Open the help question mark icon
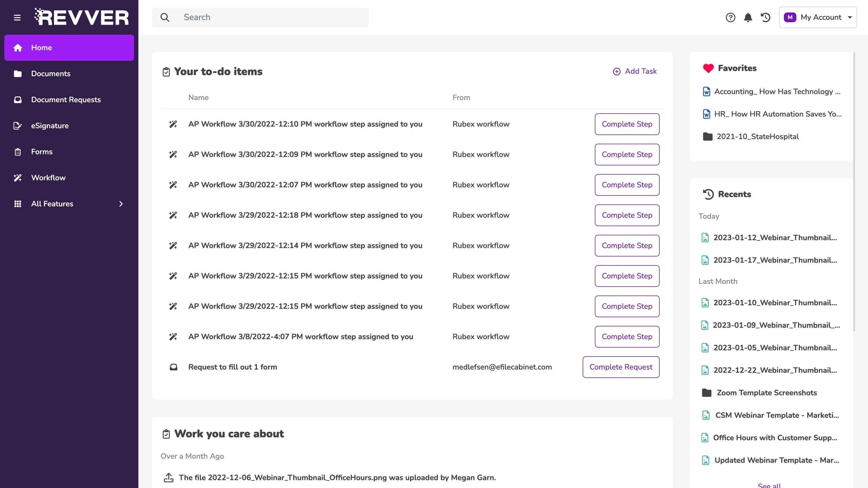This screenshot has height=488, width=868. (x=730, y=18)
